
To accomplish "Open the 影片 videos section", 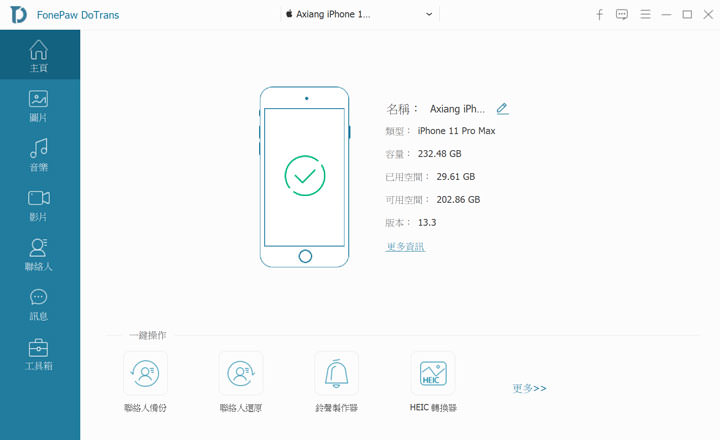I will tap(39, 205).
